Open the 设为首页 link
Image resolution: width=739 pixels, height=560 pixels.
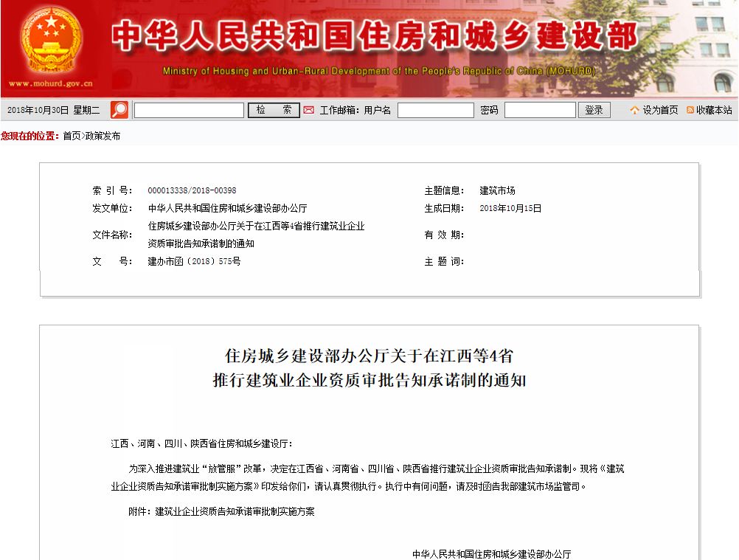point(660,111)
